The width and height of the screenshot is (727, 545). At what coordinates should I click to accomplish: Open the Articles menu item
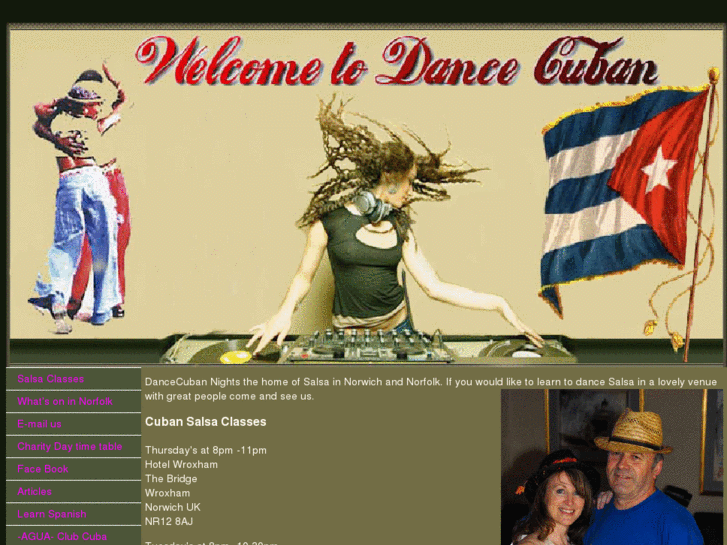[34, 491]
